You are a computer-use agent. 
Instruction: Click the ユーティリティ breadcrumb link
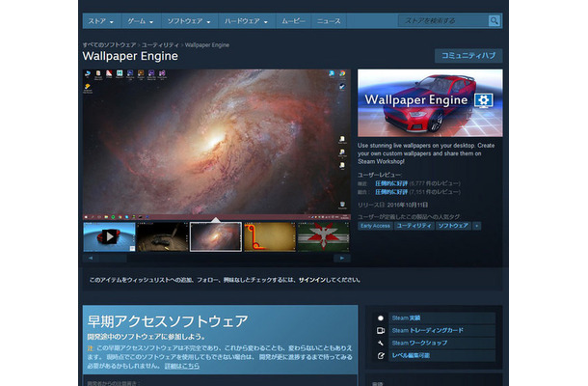[160, 45]
